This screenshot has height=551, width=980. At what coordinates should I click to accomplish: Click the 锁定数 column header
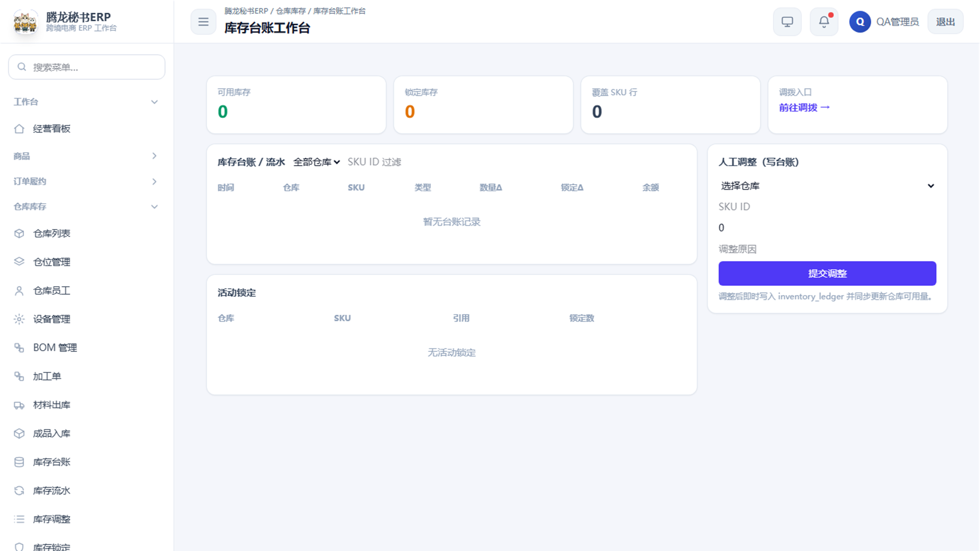click(581, 318)
